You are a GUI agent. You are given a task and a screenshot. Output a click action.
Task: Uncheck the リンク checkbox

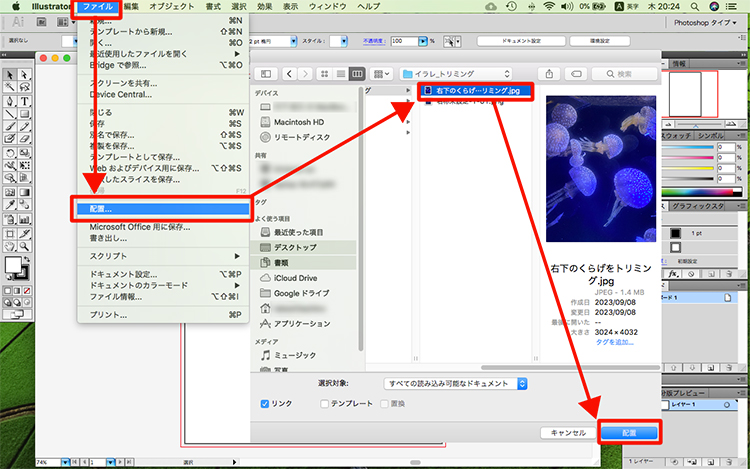tap(265, 403)
